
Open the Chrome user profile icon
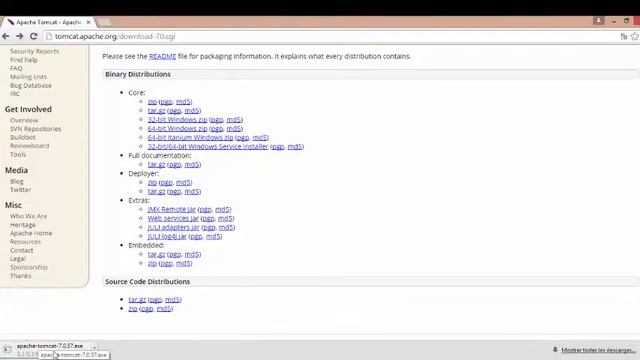coord(598,20)
